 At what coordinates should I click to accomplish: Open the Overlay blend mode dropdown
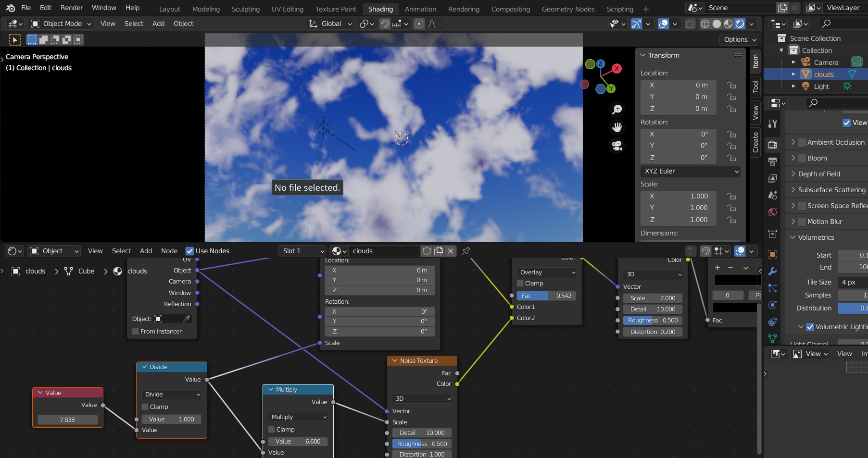click(x=546, y=272)
